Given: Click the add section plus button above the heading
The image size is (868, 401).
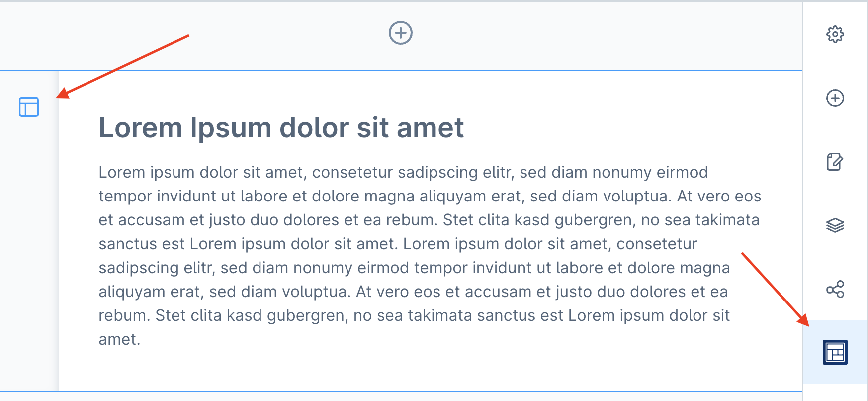Looking at the screenshot, I should (400, 33).
